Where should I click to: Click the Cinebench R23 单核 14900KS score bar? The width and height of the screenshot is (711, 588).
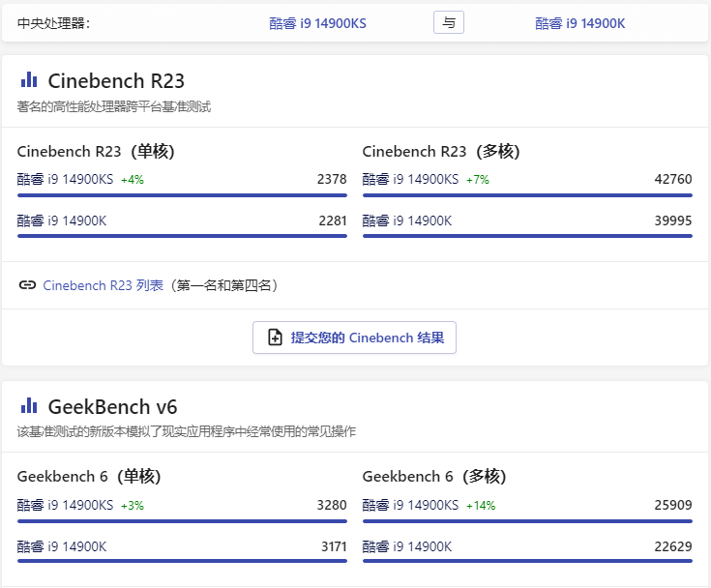(182, 195)
